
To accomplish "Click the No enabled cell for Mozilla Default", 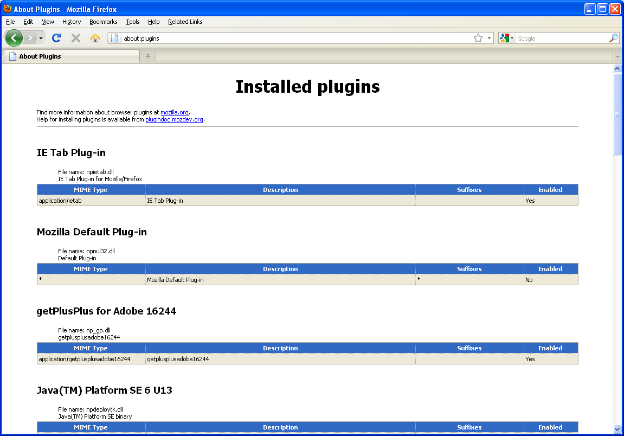I will (x=551, y=280).
